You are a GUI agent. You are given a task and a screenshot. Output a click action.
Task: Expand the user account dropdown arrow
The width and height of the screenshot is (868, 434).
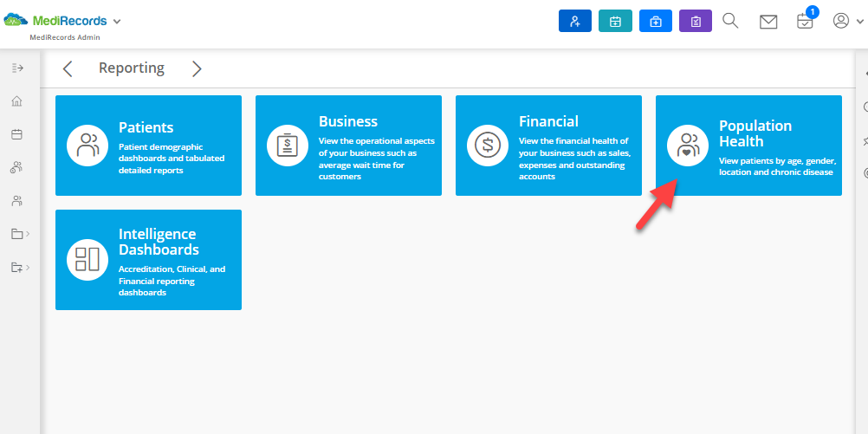click(x=859, y=22)
